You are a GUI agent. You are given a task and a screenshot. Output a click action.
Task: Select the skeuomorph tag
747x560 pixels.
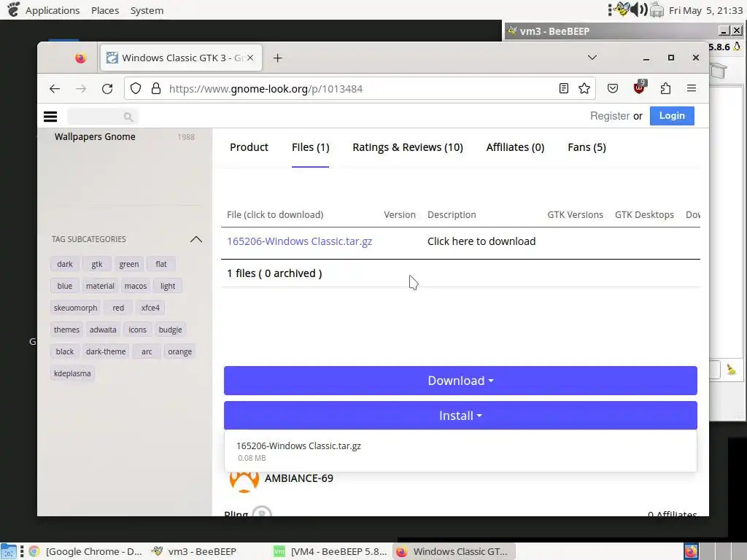tap(75, 308)
